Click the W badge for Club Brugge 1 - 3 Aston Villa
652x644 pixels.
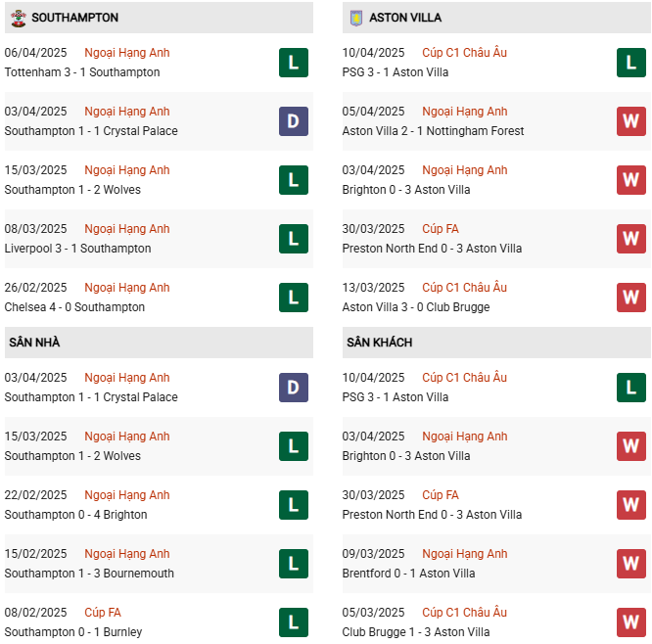[631, 622]
